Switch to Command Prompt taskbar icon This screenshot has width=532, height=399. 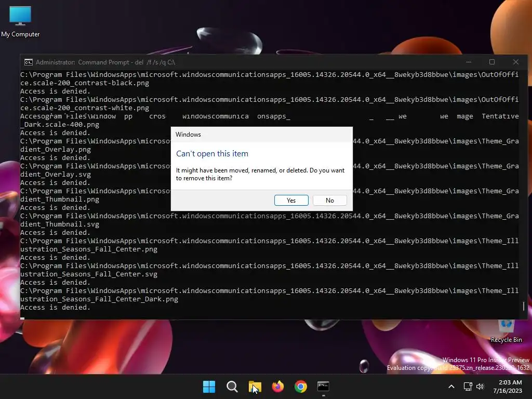pyautogui.click(x=323, y=387)
